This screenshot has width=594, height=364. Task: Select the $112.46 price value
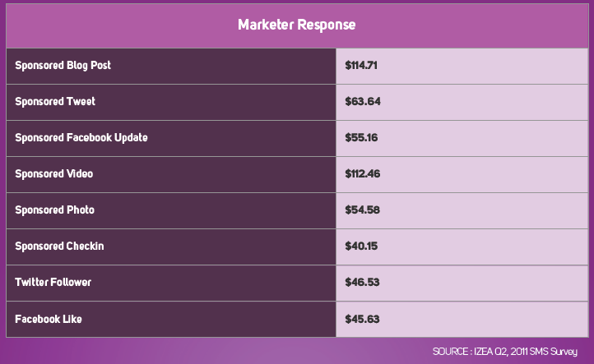[363, 174]
